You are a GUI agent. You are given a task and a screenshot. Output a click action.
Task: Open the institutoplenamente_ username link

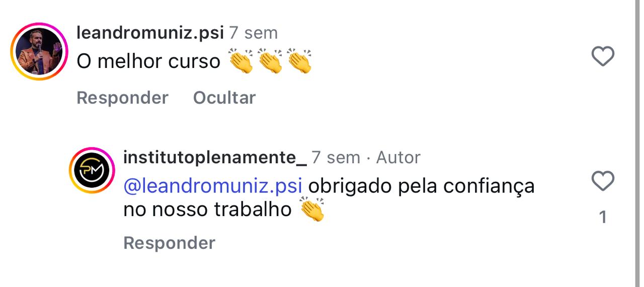[215, 158]
